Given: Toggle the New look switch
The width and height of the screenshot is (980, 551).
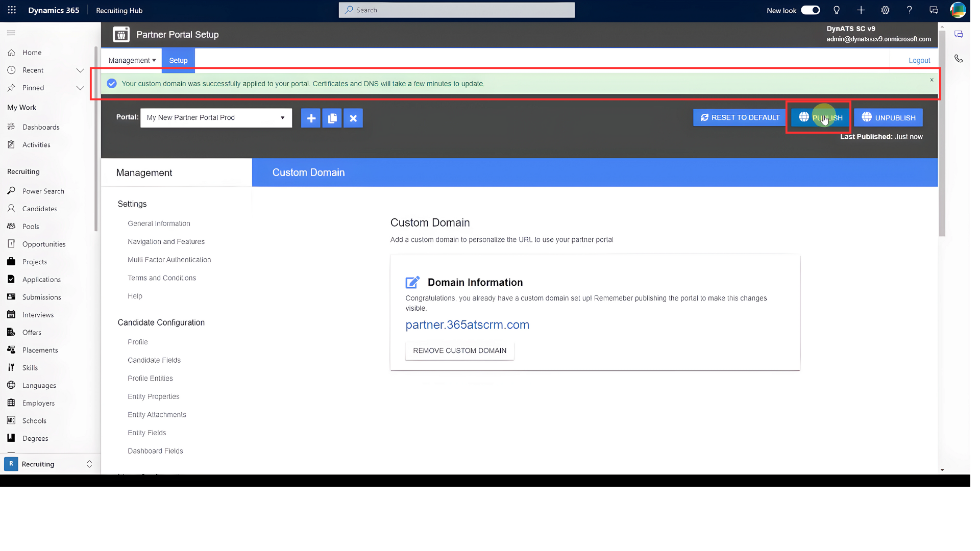Looking at the screenshot, I should coord(810,10).
